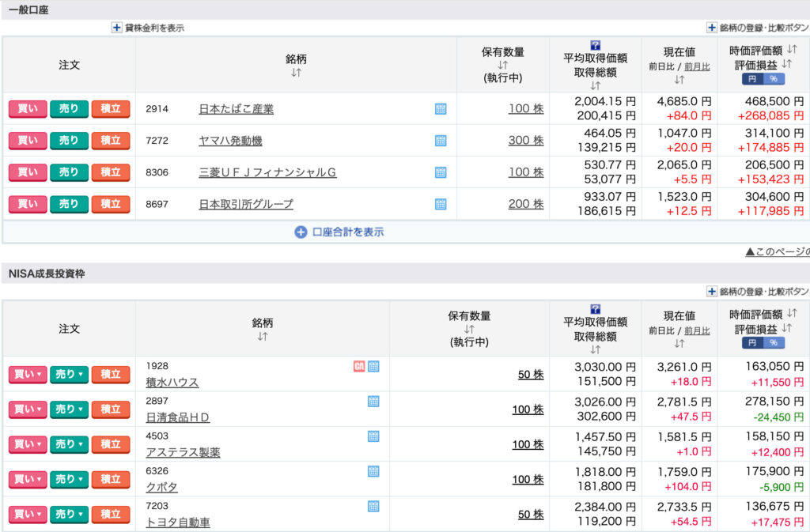The image size is (810, 532).
Task: Open calendar icon for 日本取引所グループ
Action: point(440,204)
